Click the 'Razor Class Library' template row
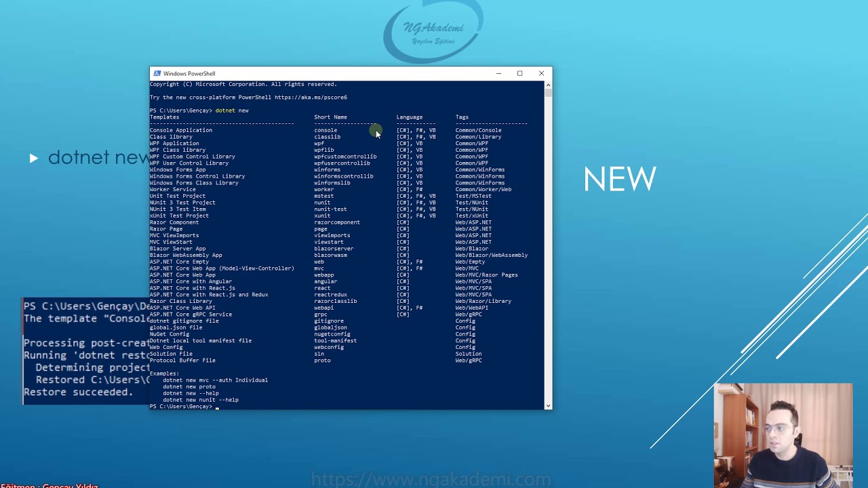Viewport: 868px width, 488px height. [338, 301]
